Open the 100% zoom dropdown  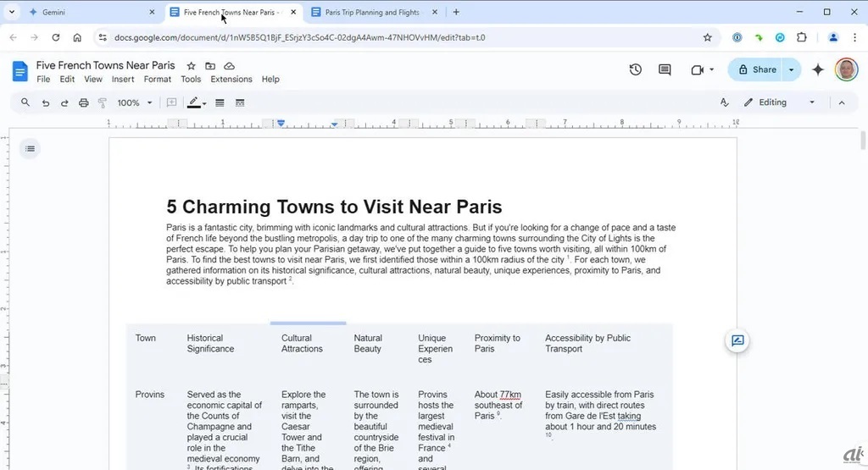(134, 102)
